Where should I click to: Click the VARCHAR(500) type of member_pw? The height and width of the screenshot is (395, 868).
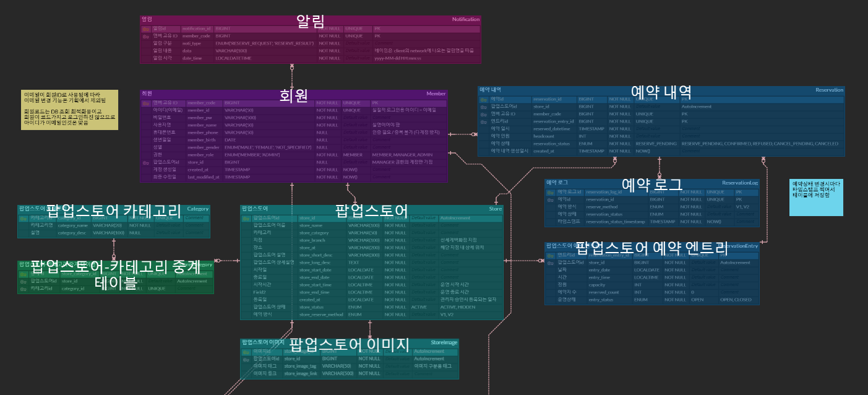(x=240, y=118)
